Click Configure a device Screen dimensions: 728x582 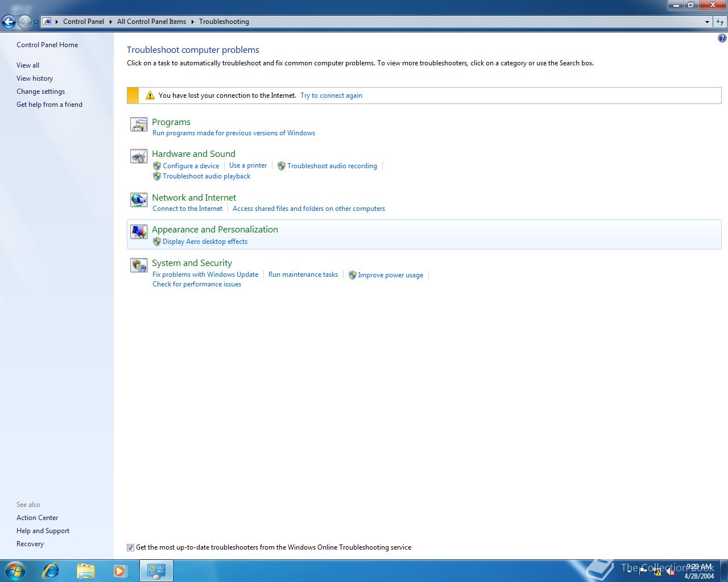coord(191,166)
